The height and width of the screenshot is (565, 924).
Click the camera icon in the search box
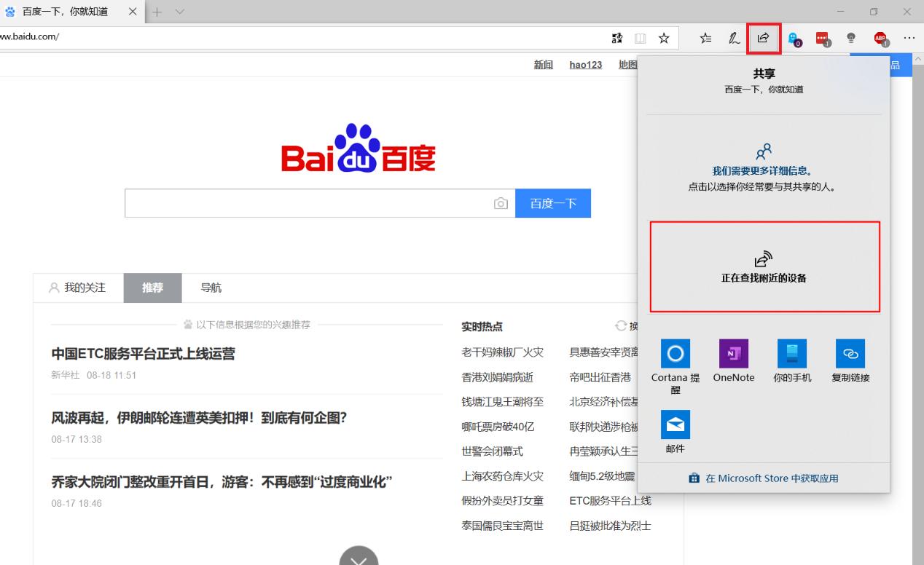[x=501, y=203]
